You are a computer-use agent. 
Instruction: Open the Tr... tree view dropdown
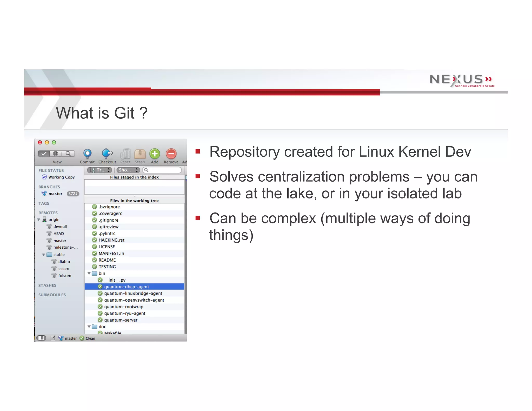pyautogui.click(x=99, y=170)
